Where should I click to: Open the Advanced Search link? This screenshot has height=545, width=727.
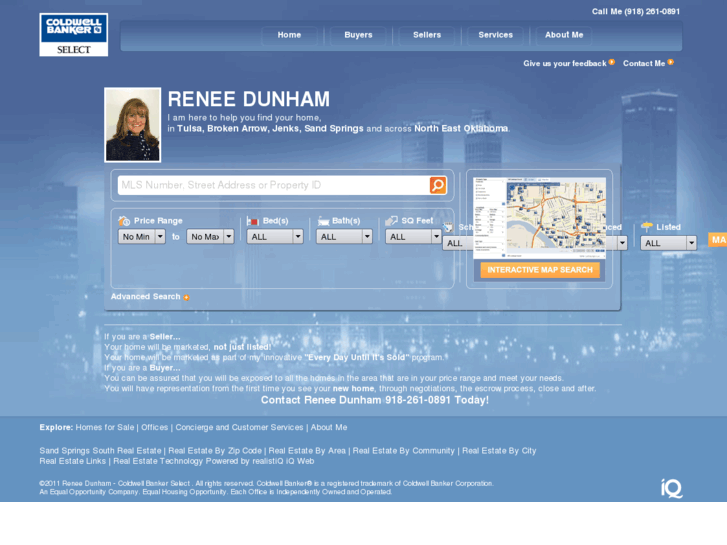pyautogui.click(x=146, y=297)
